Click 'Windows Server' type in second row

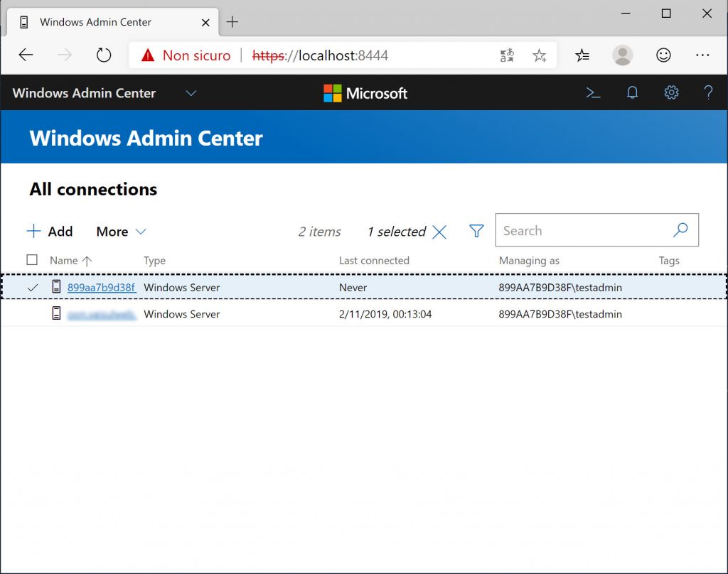pyautogui.click(x=181, y=314)
